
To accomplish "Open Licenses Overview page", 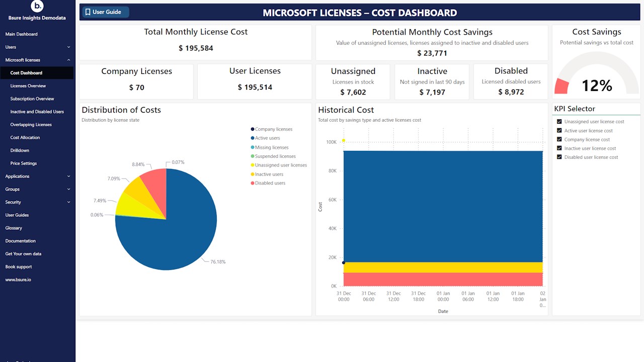I will (x=28, y=86).
